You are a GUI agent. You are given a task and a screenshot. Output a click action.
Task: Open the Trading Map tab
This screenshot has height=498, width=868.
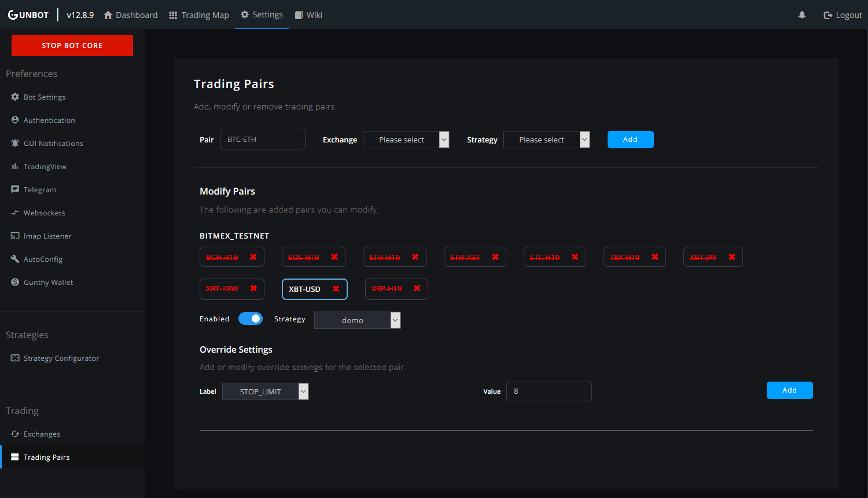pyautogui.click(x=199, y=15)
